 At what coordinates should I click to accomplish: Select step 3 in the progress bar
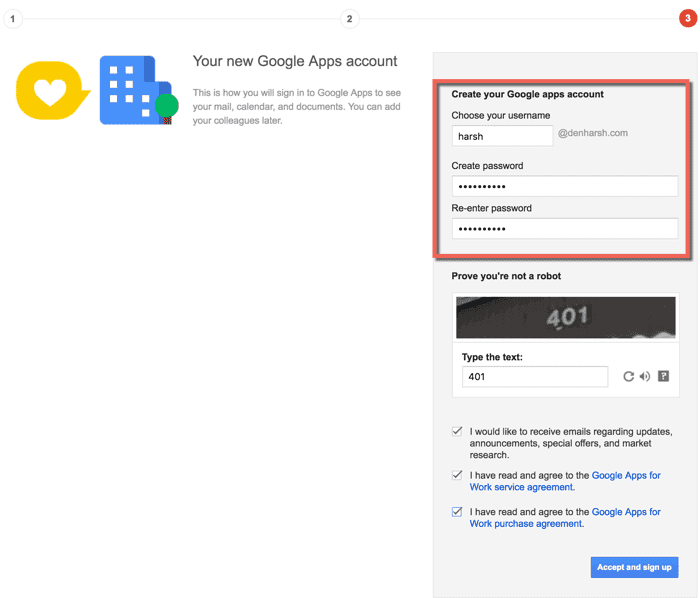click(688, 18)
